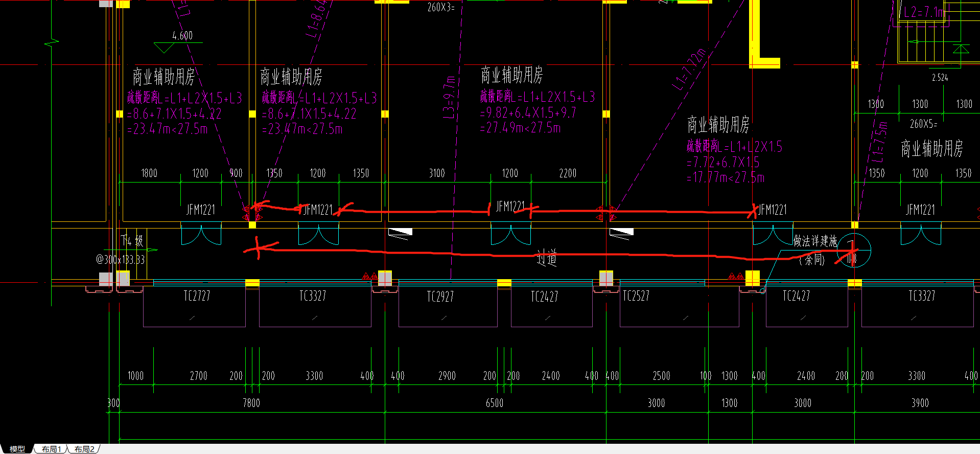Select the 2.524 elevation value
This screenshot has height=454, width=980.
click(x=940, y=78)
